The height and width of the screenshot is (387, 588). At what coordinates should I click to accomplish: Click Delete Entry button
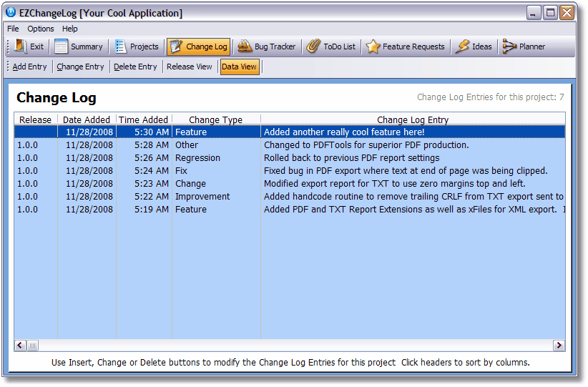coord(135,67)
